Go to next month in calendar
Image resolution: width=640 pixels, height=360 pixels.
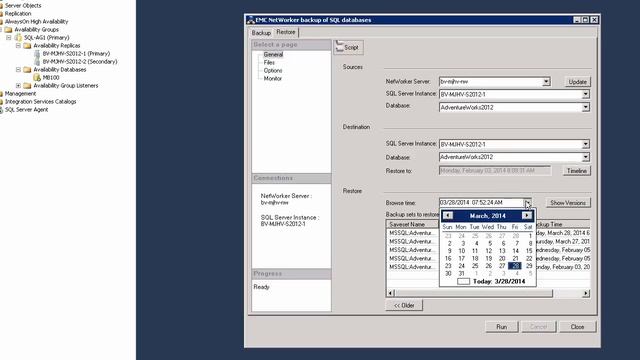(527, 216)
